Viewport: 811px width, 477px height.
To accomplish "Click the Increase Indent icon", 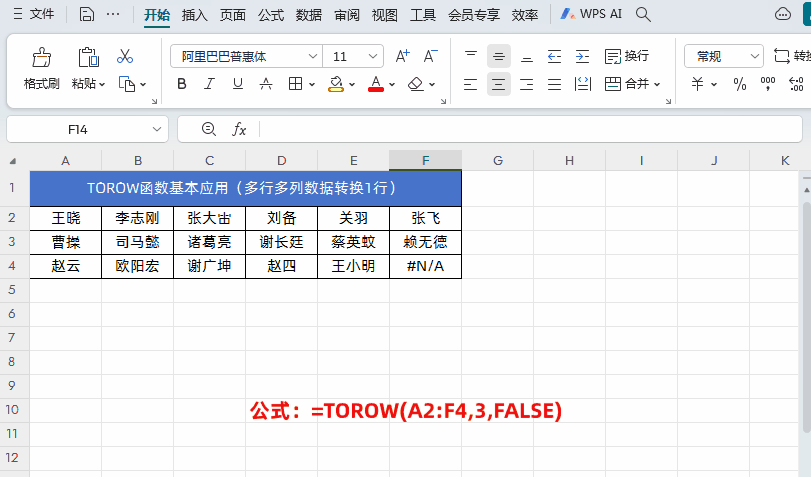I will [582, 56].
